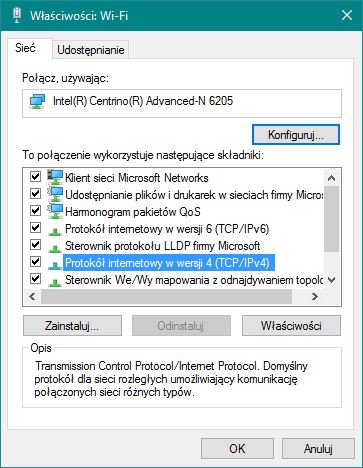
Task: Click the component list scroll down arrow
Action: [331, 280]
